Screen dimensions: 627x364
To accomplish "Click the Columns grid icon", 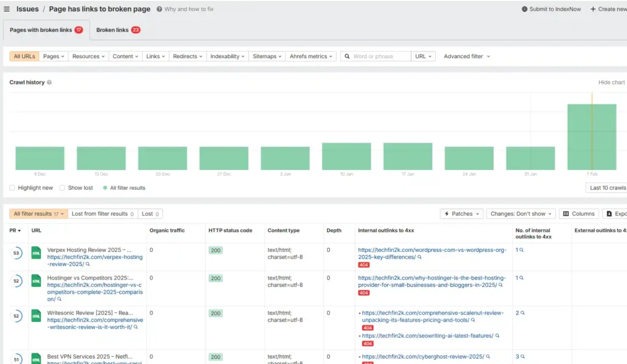I will click(566, 214).
